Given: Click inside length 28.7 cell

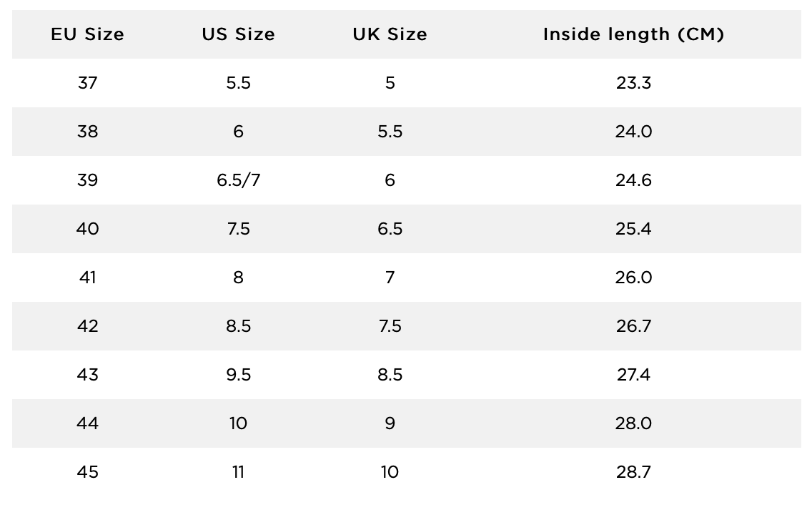Looking at the screenshot, I should tap(633, 472).
